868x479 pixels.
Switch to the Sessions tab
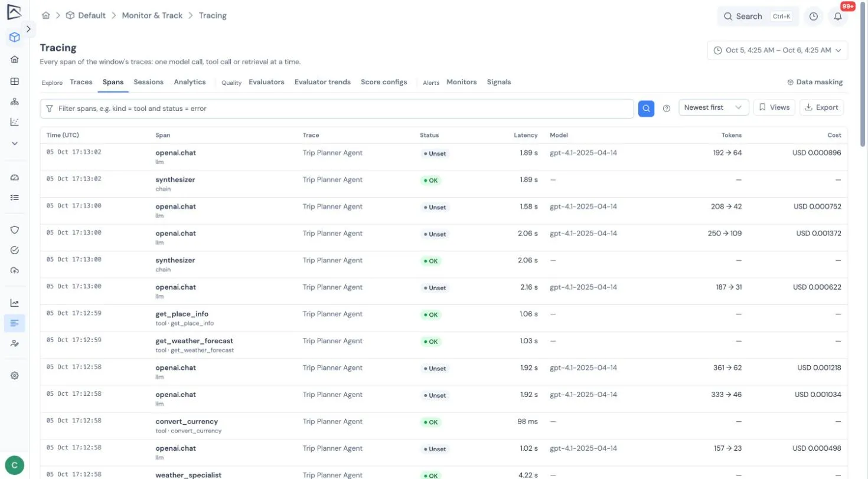coord(148,83)
